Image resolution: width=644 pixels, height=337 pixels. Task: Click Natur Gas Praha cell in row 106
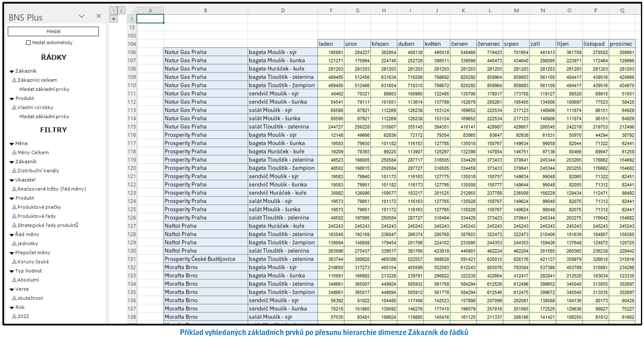(x=205, y=52)
